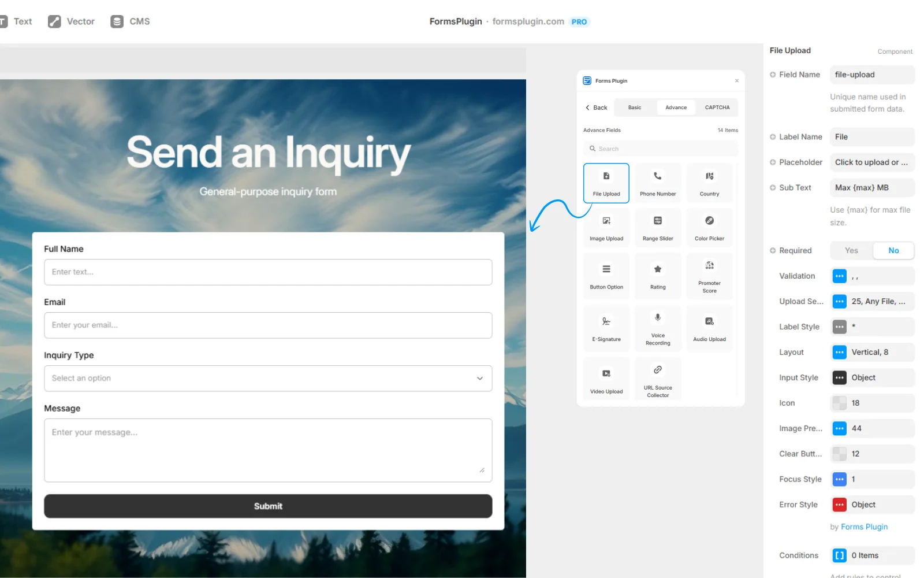The width and height of the screenshot is (924, 578).
Task: Expand the Error Style object settings
Action: [x=839, y=504]
